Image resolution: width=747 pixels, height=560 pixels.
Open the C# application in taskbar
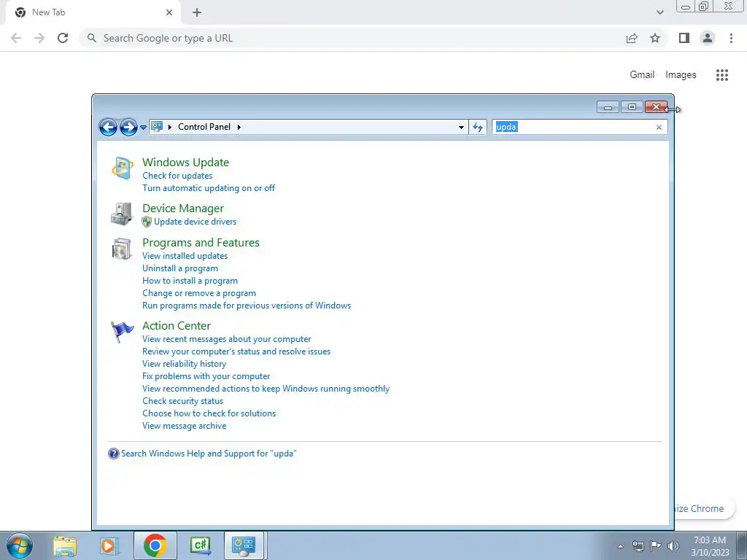coord(200,545)
